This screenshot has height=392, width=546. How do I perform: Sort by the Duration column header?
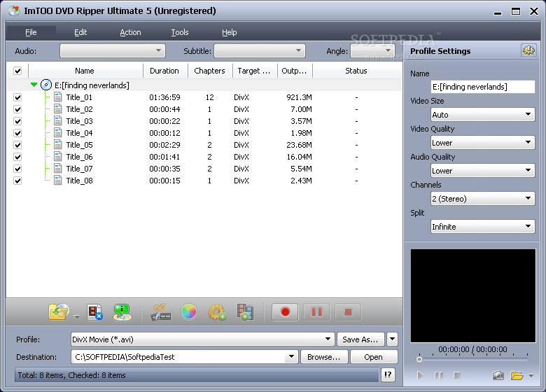click(x=164, y=71)
